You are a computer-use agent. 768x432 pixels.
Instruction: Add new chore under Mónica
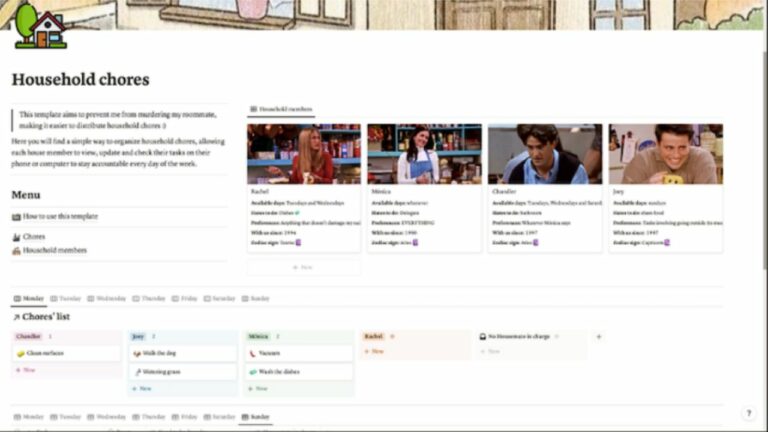point(258,389)
